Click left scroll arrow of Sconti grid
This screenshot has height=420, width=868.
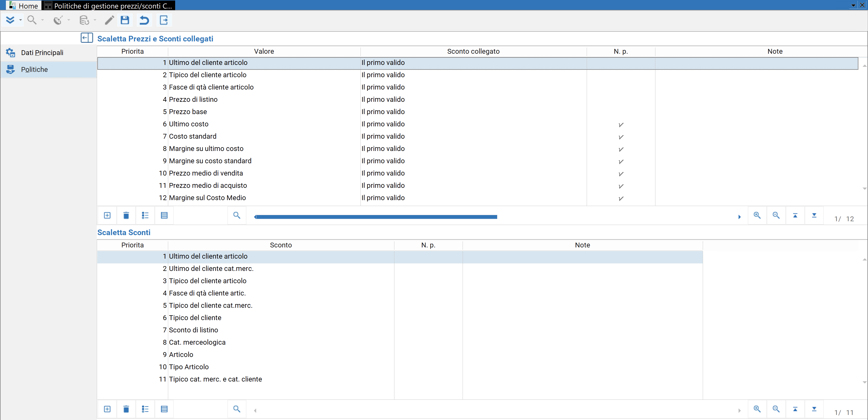click(x=255, y=411)
